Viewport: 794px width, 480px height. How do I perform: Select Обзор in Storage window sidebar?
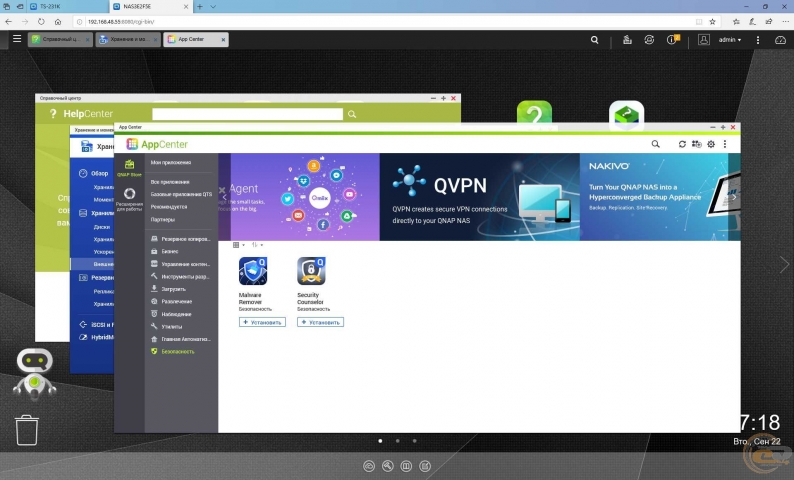pyautogui.click(x=94, y=173)
